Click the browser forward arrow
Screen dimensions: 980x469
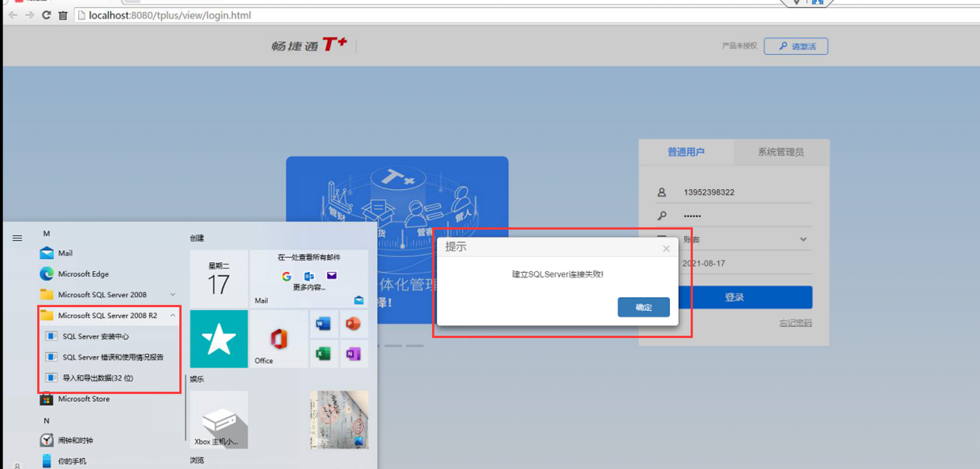(x=29, y=15)
